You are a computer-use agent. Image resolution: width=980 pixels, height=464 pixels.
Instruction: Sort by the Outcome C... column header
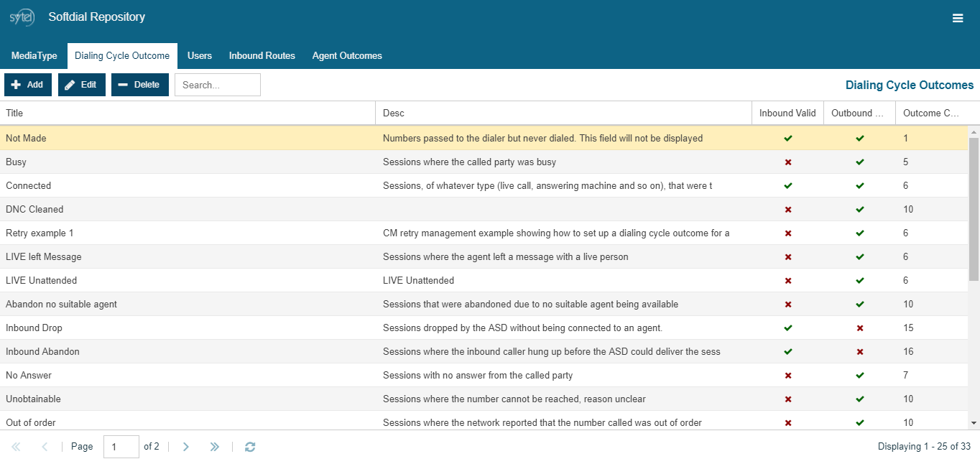point(932,113)
